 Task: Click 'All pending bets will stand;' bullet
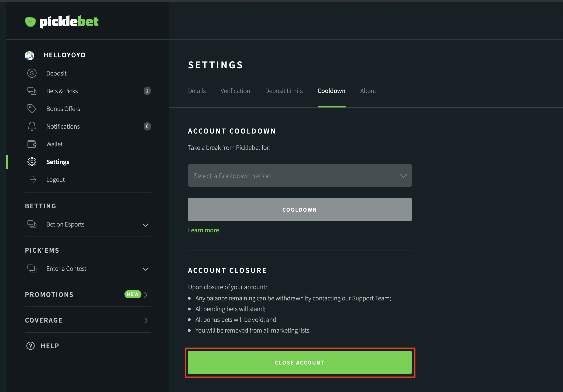click(230, 309)
